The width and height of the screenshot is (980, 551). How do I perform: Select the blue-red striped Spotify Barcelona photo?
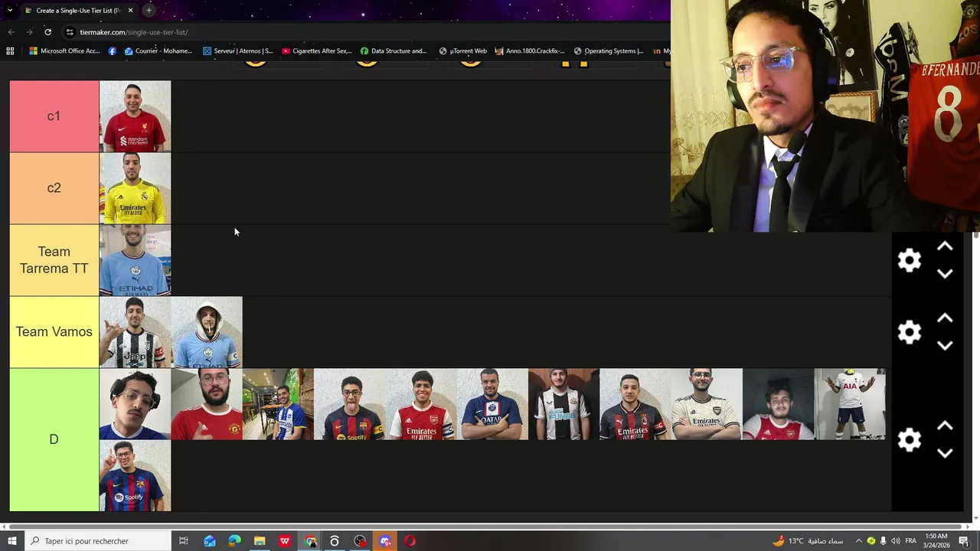pos(135,476)
